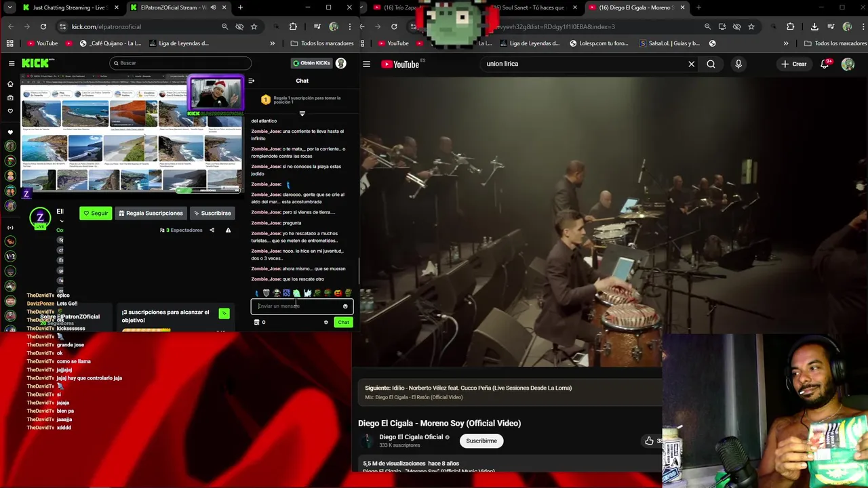Open new tab in Kick window
Image resolution: width=868 pixels, height=488 pixels.
pos(240,7)
